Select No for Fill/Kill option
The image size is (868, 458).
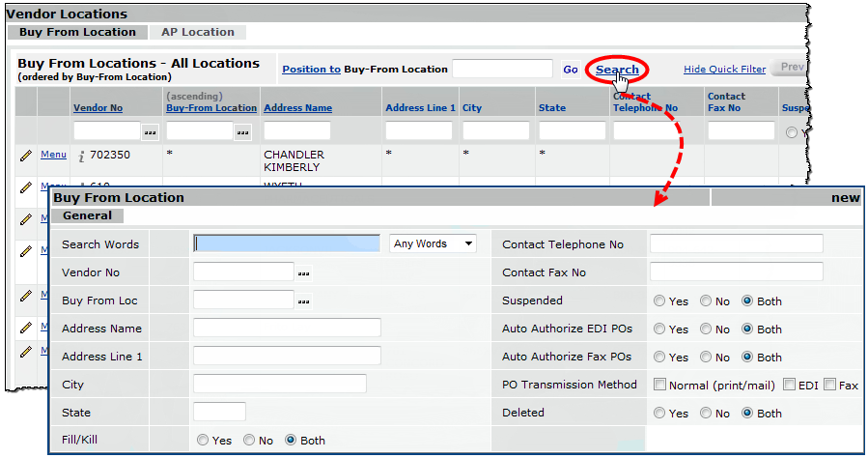pos(249,441)
